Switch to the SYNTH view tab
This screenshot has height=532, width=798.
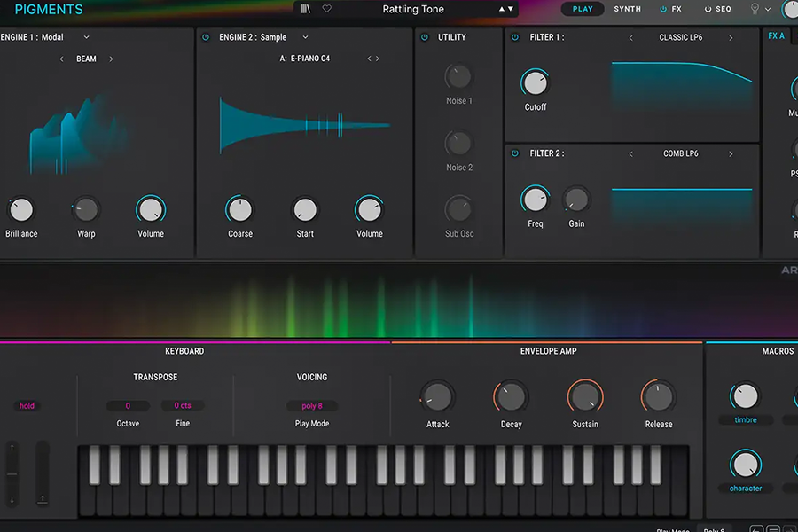[x=628, y=9]
